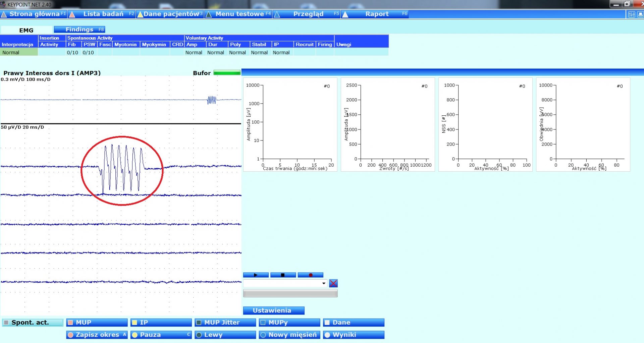The width and height of the screenshot is (644, 343).
Task: Click the Poly Normal cell
Action: pyautogui.click(x=238, y=52)
